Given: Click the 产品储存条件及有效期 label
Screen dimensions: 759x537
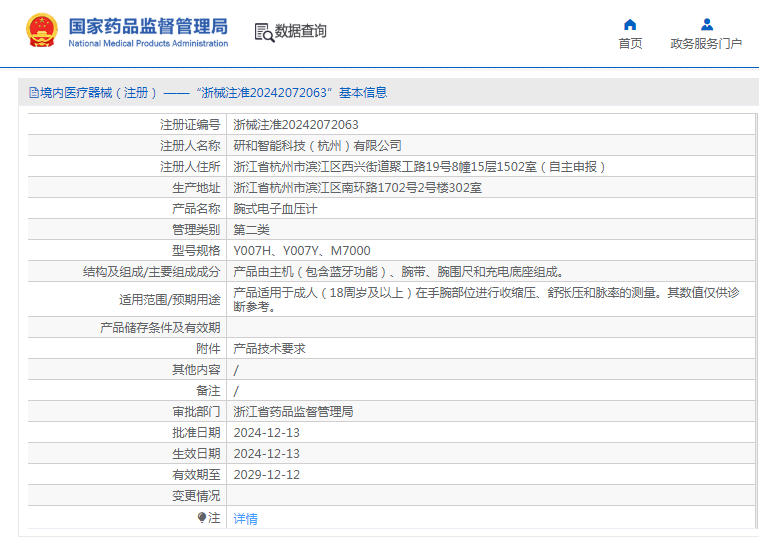Looking at the screenshot, I should (160, 328).
